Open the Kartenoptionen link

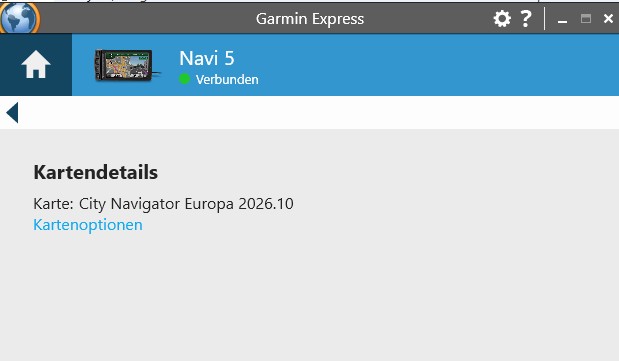88,225
